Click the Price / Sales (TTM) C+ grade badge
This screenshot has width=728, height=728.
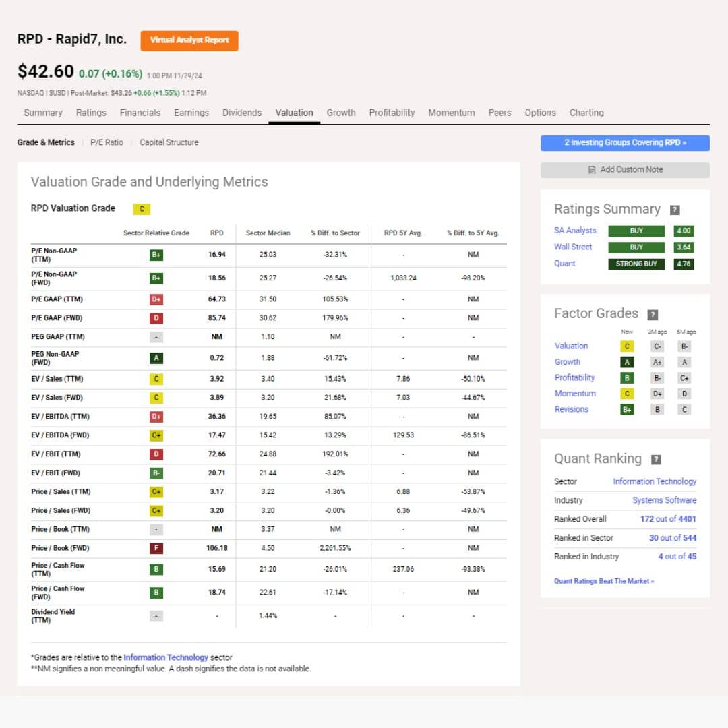(x=156, y=491)
